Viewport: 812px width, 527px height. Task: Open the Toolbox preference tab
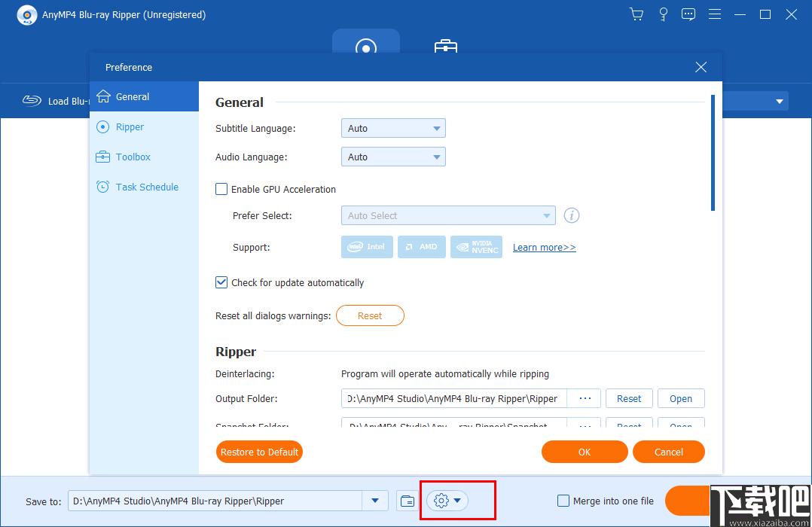click(x=133, y=157)
